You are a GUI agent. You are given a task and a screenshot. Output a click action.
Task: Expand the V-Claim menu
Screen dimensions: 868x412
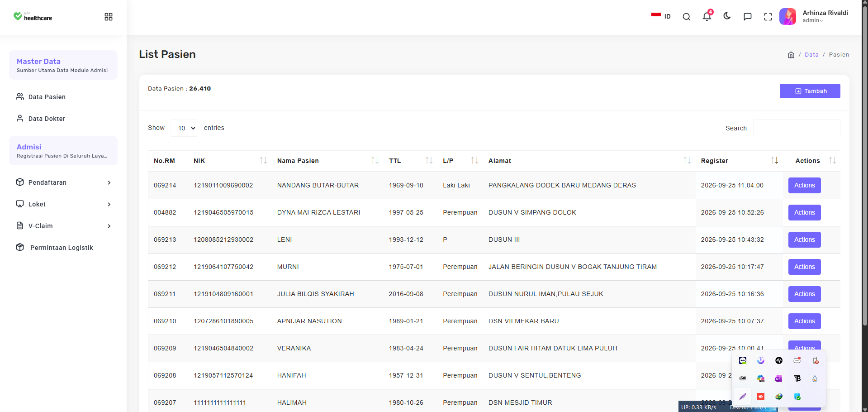click(x=63, y=226)
